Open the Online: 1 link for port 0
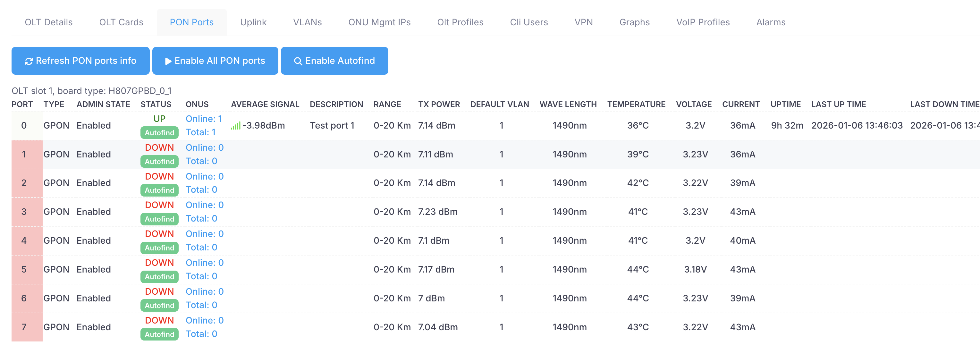 tap(204, 119)
